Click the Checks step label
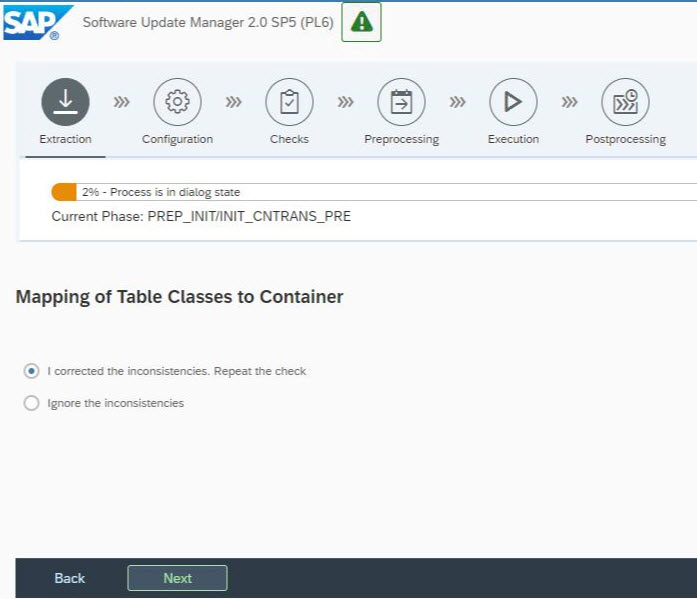This screenshot has width=697, height=599. [x=289, y=139]
